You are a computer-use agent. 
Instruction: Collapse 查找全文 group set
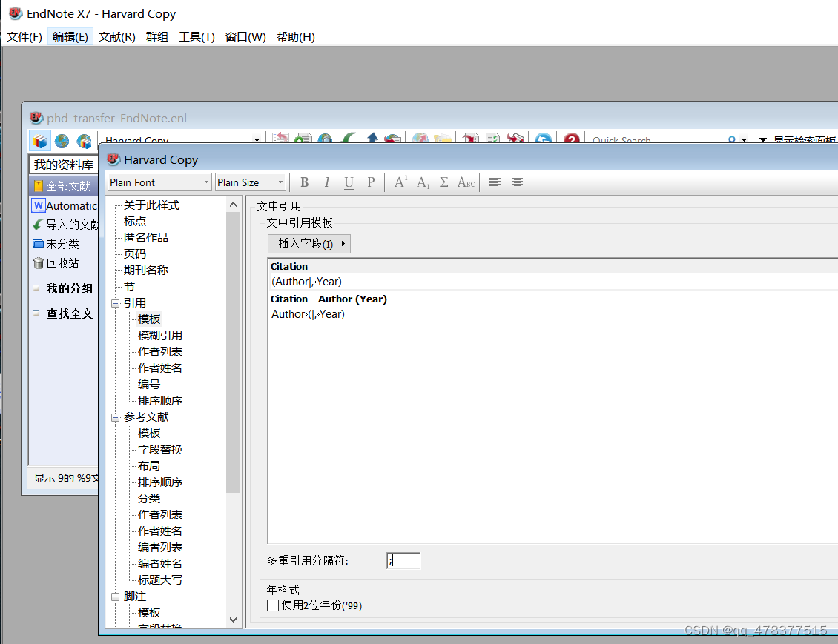36,313
